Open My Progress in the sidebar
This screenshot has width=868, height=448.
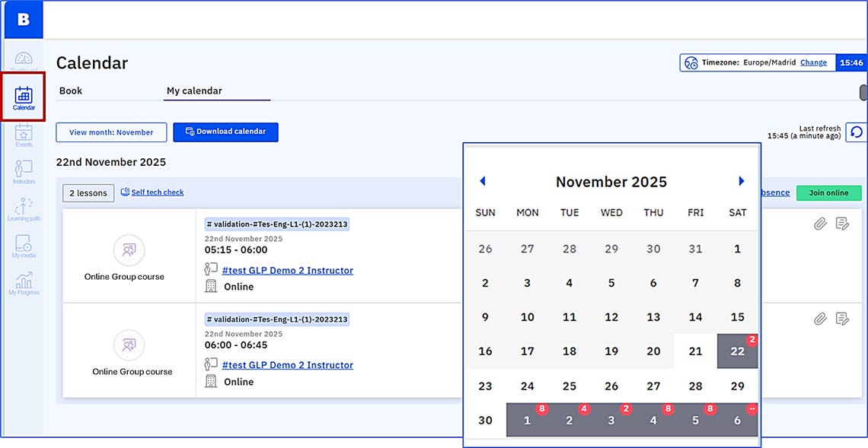24,282
